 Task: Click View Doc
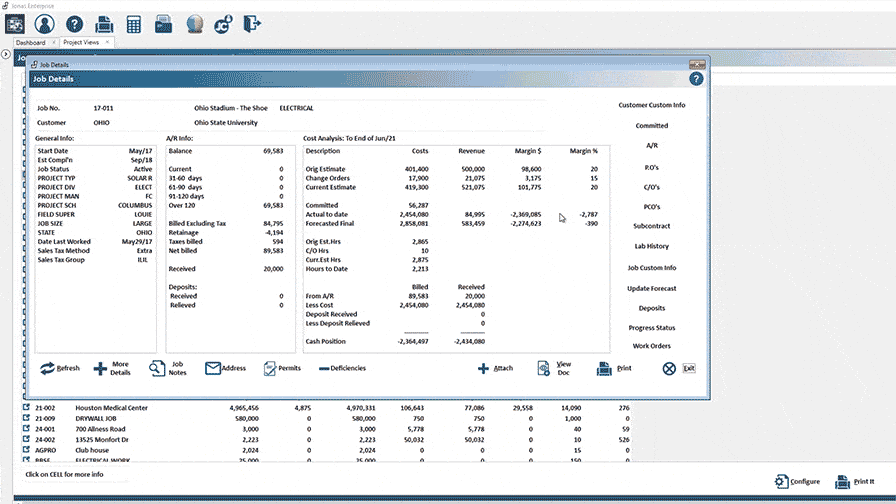tap(554, 369)
